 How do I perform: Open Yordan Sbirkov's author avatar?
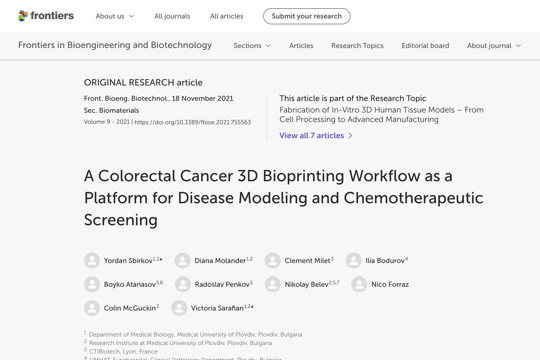click(92, 260)
